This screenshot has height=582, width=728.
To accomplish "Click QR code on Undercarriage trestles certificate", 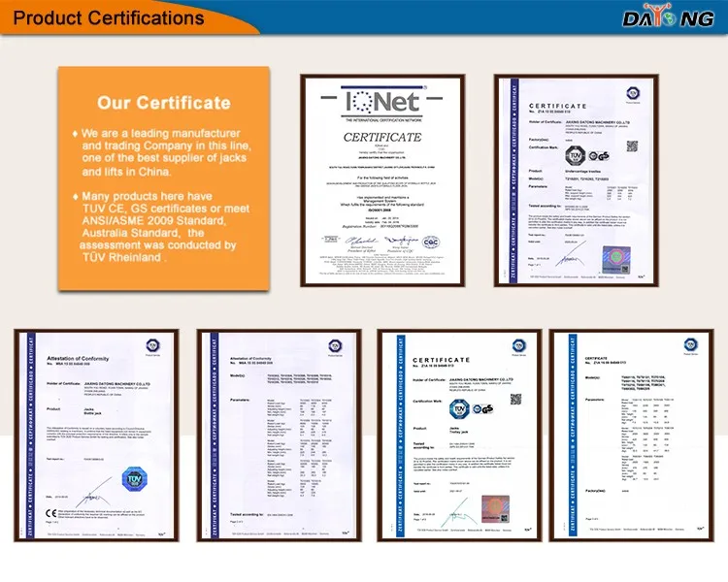I will [x=632, y=145].
